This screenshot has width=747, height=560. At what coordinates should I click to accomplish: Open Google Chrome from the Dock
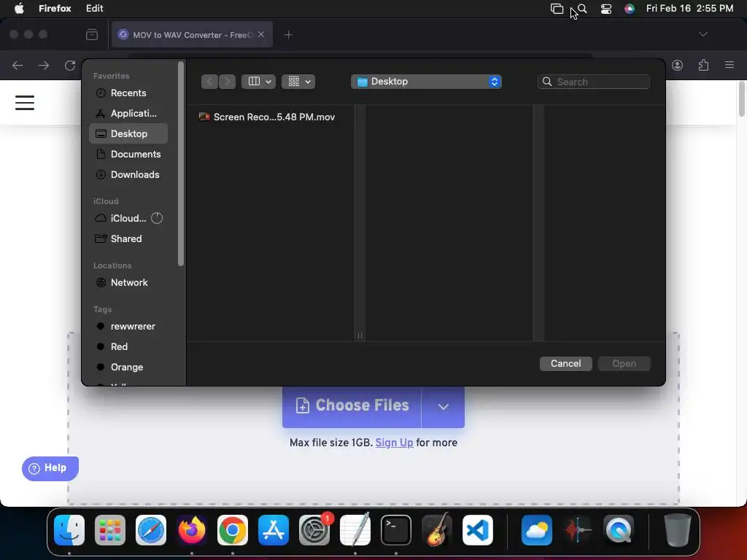[233, 530]
